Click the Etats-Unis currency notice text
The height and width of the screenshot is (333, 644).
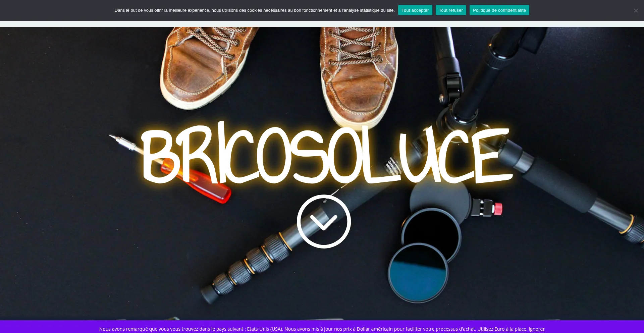click(x=287, y=329)
